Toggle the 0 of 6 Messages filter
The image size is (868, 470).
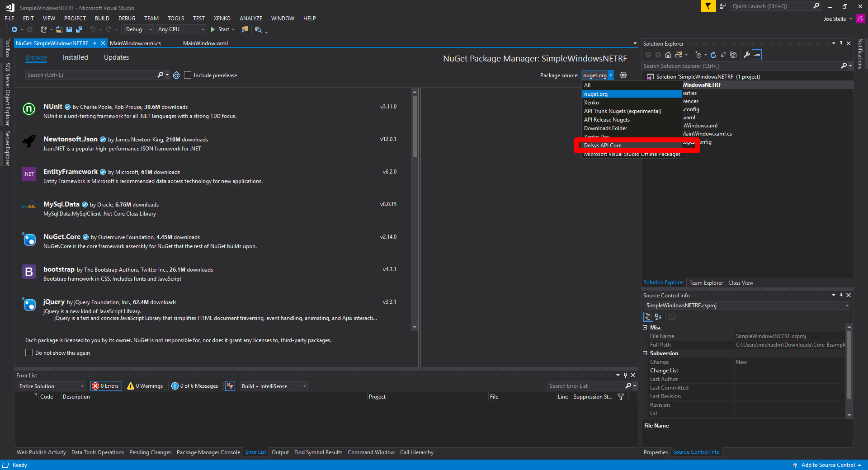pos(195,386)
